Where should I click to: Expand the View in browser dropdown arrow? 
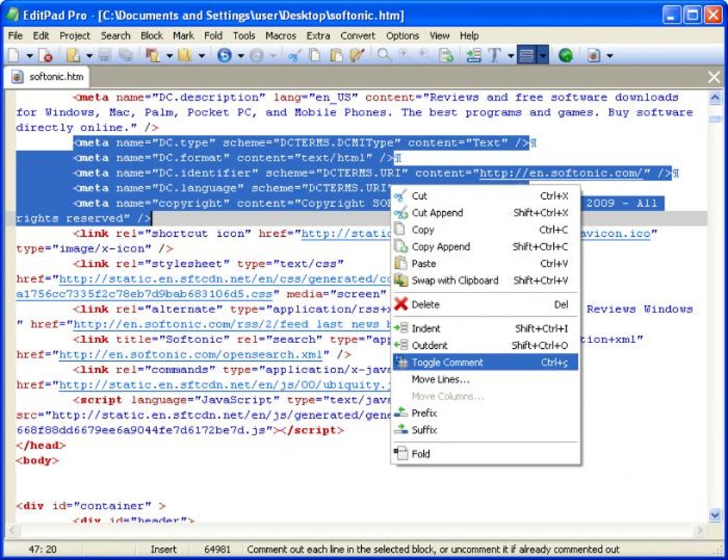click(x=610, y=56)
